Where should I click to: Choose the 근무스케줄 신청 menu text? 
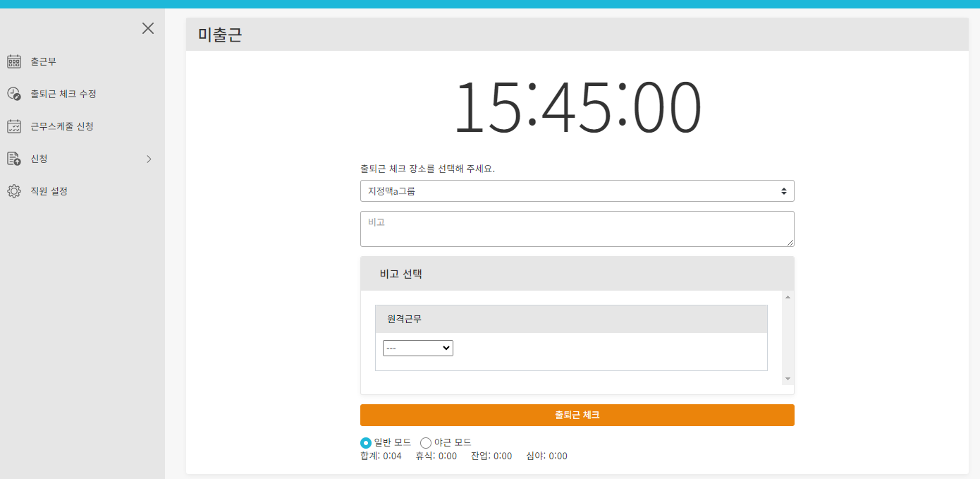point(62,126)
